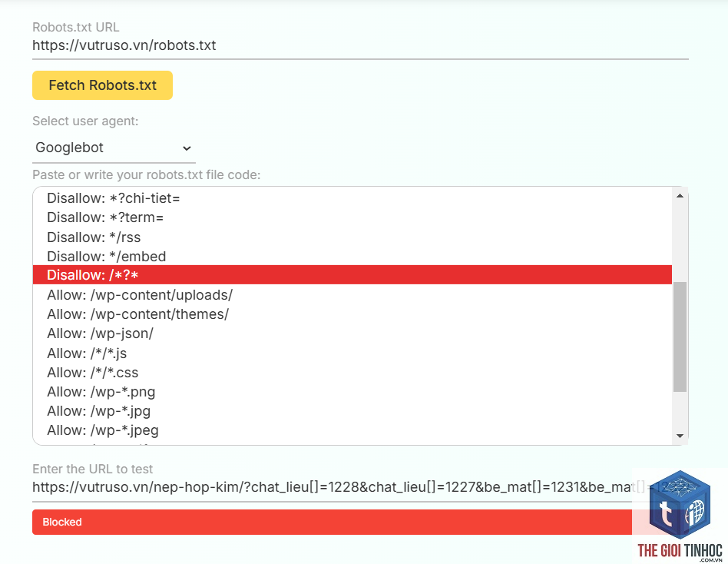Click the Fetch Robots.txt button

tap(102, 85)
